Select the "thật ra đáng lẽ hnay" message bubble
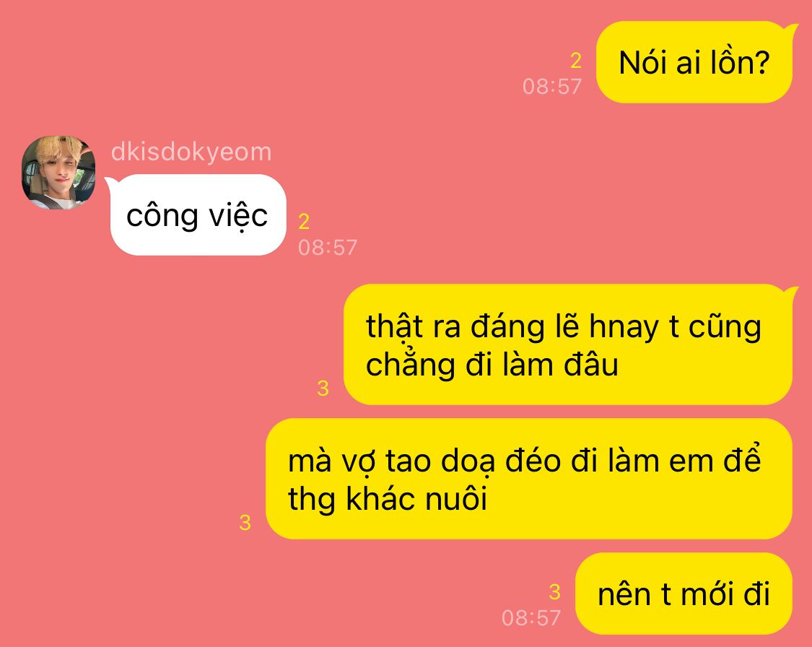Image resolution: width=812 pixels, height=647 pixels. point(568,344)
